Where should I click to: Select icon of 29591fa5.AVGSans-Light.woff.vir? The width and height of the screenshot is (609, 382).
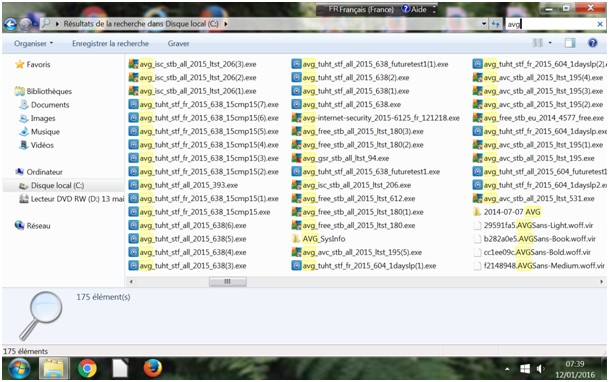click(x=478, y=226)
